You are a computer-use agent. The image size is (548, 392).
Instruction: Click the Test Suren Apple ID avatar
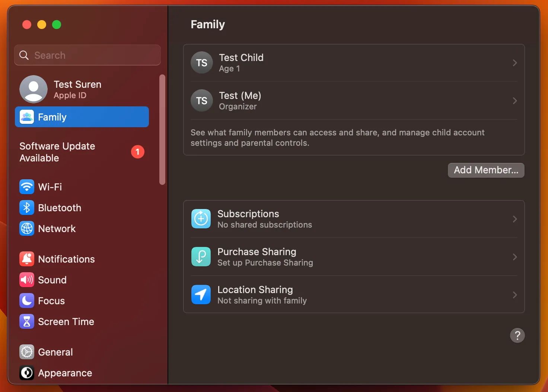[x=34, y=89]
